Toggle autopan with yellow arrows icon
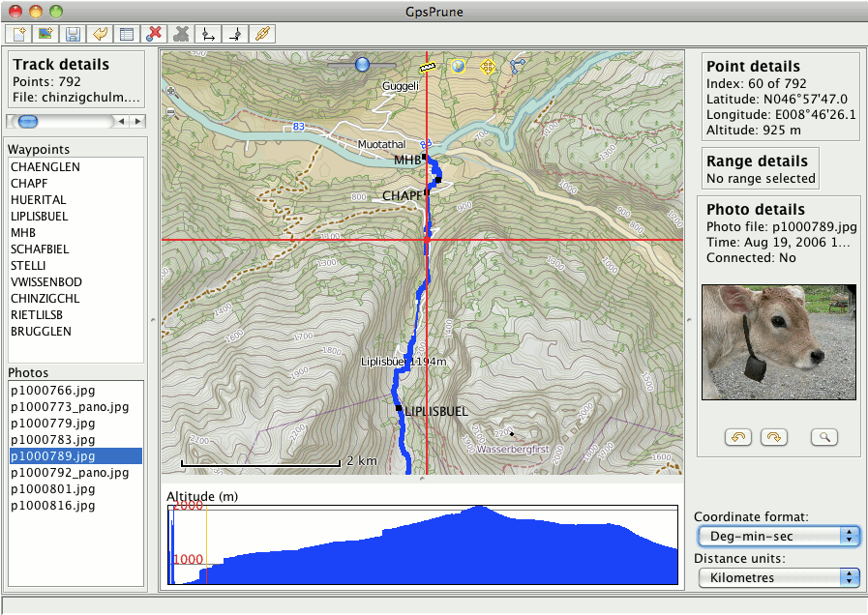Viewport: 868px width, 615px height. 488,66
